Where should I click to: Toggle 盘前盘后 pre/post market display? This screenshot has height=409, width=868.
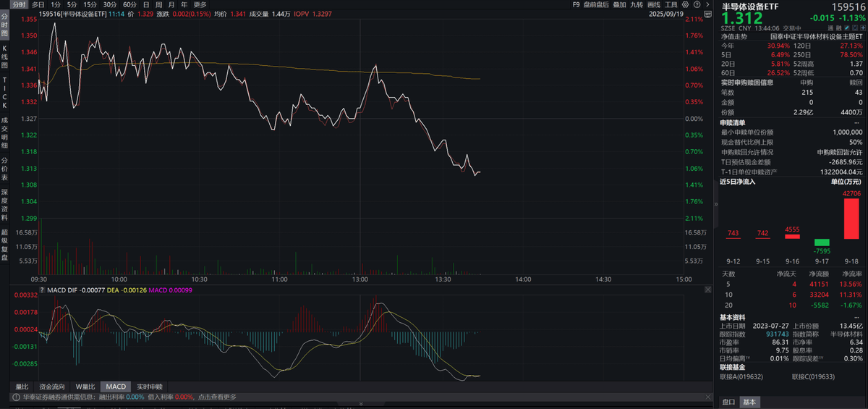pos(596,4)
